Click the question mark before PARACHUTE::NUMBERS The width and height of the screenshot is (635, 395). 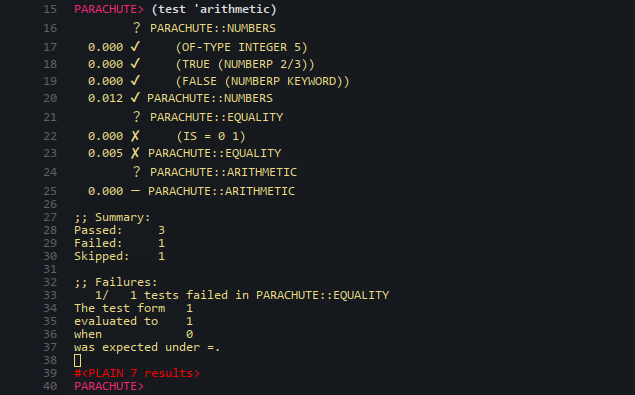coord(136,28)
